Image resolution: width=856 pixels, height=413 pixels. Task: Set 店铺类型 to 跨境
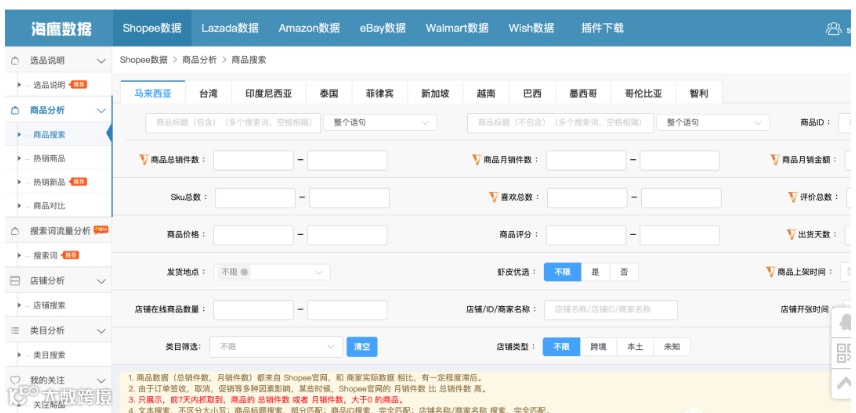598,346
